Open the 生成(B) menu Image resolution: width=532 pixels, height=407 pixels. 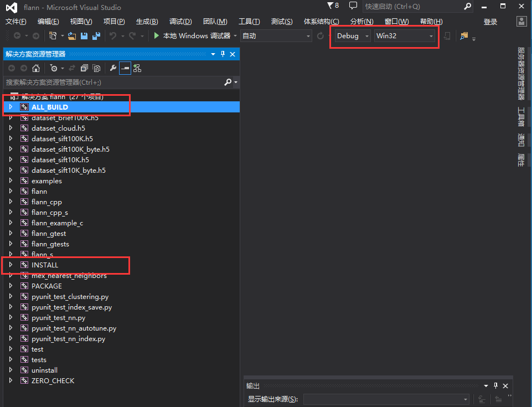(147, 22)
